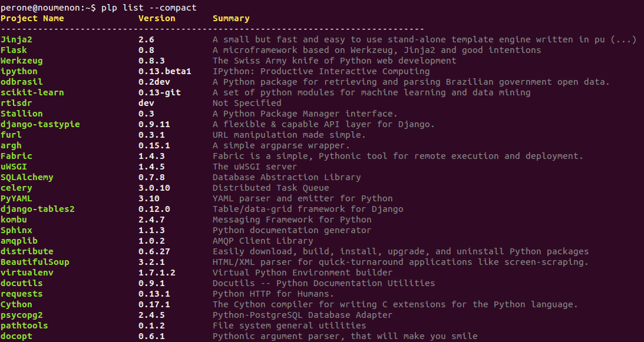This screenshot has height=342, width=644.
Task: Select the Werkzeug package entry
Action: [21, 61]
